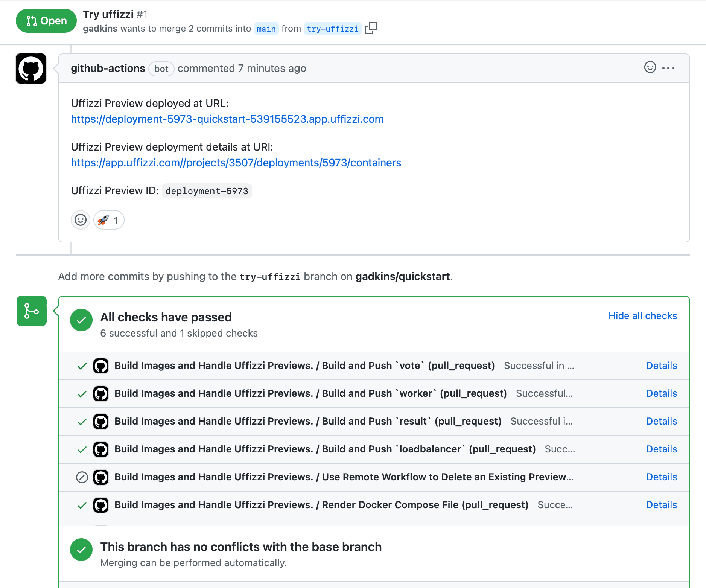This screenshot has height=588, width=706.
Task: Click the GitHub avatar icon in `result` check row
Action: [101, 422]
